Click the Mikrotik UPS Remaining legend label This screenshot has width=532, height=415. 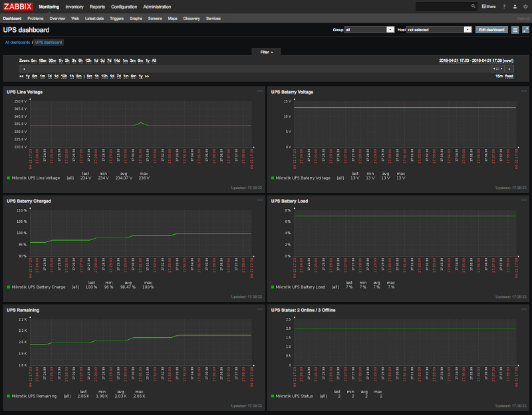click(x=34, y=396)
